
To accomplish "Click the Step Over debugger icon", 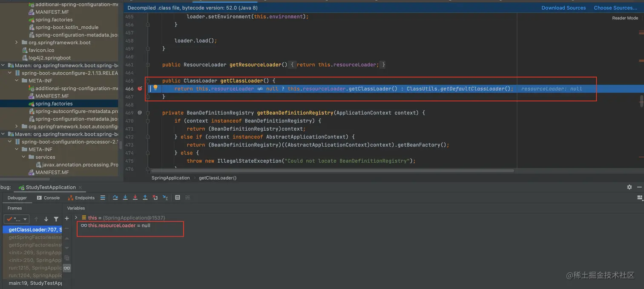I will point(115,197).
